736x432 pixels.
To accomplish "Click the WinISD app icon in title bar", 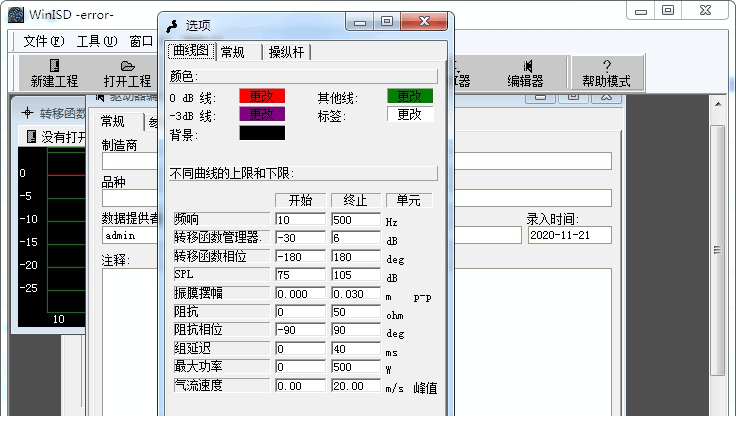I will [16, 15].
